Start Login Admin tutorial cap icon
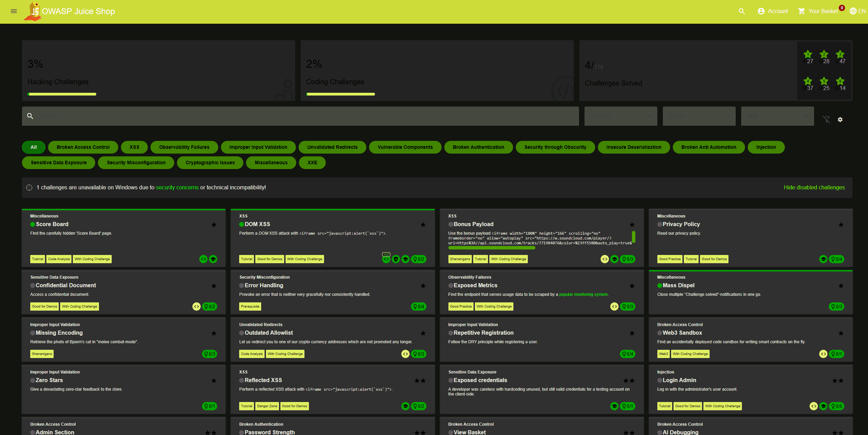This screenshot has height=435, width=868. (823, 406)
